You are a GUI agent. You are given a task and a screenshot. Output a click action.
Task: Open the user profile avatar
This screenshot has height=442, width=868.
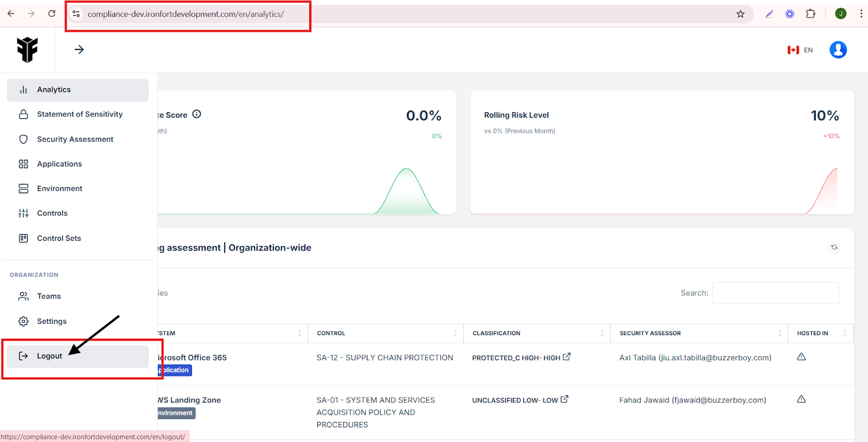838,50
